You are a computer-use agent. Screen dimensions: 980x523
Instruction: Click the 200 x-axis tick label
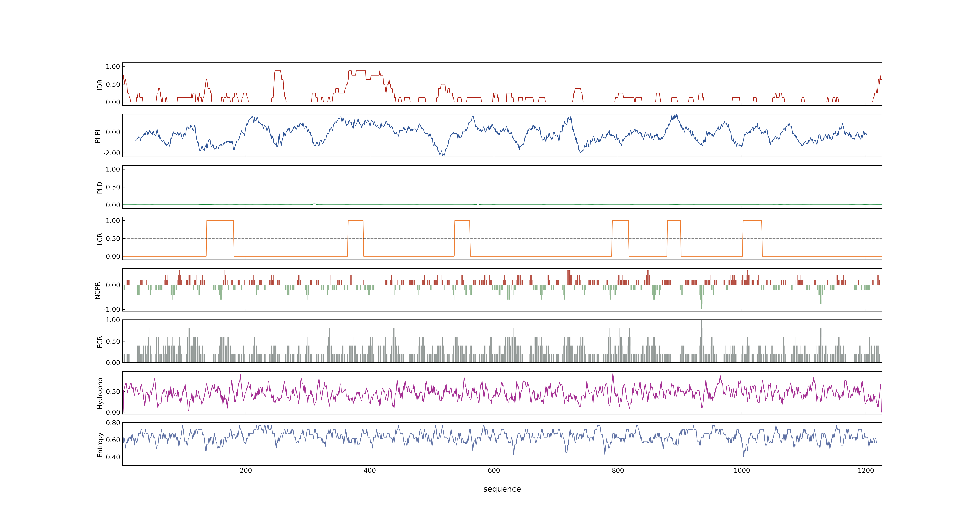coord(246,470)
